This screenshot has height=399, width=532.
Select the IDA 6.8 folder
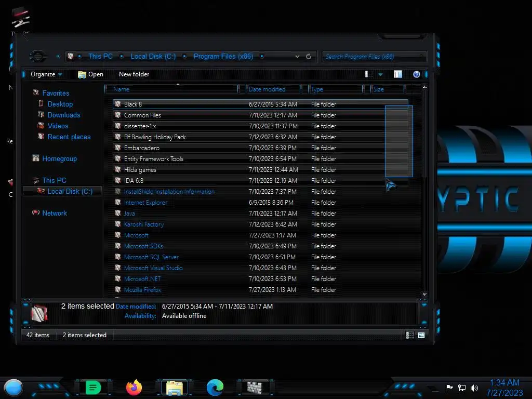pos(260,180)
